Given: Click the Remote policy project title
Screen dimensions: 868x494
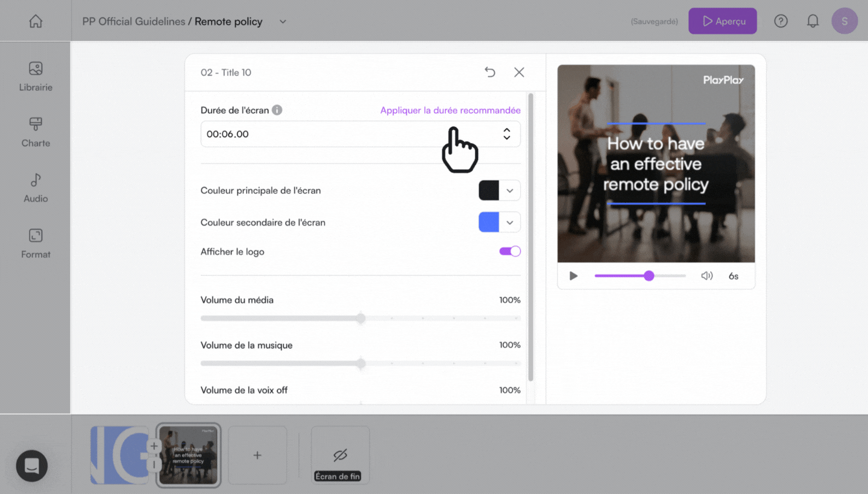Looking at the screenshot, I should [228, 21].
